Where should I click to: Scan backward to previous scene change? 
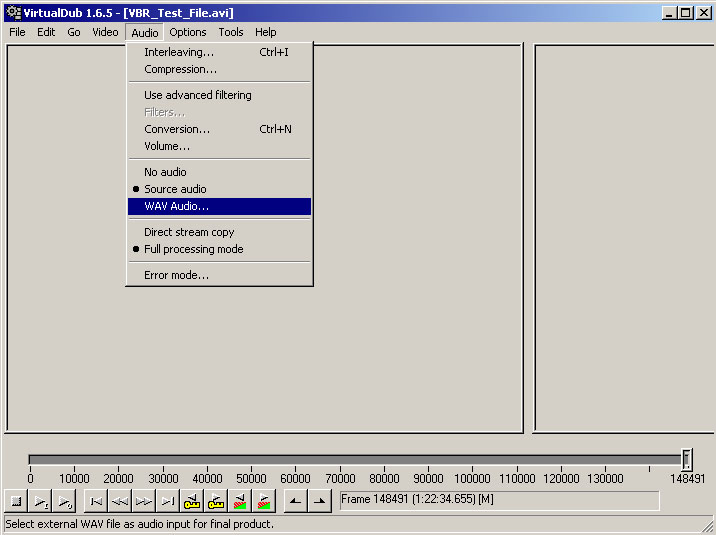pyautogui.click(x=240, y=502)
